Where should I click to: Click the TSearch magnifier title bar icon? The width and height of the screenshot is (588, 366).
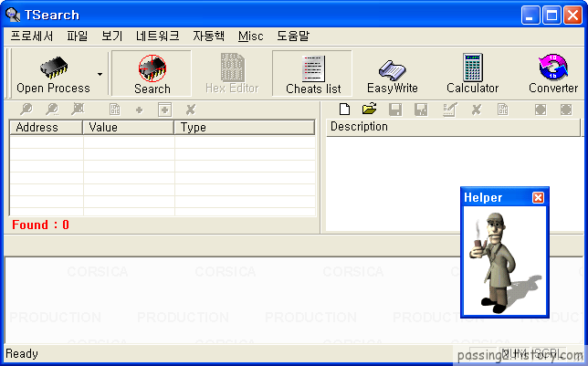[x=13, y=15]
